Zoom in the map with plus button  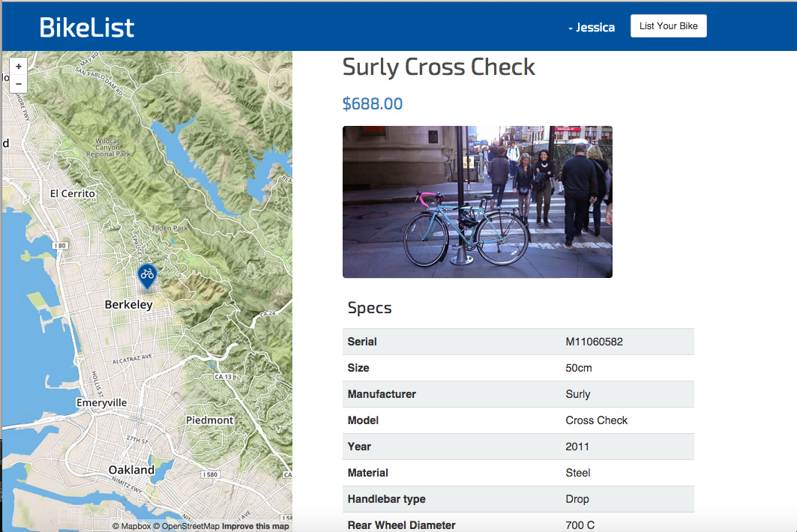pyautogui.click(x=18, y=67)
